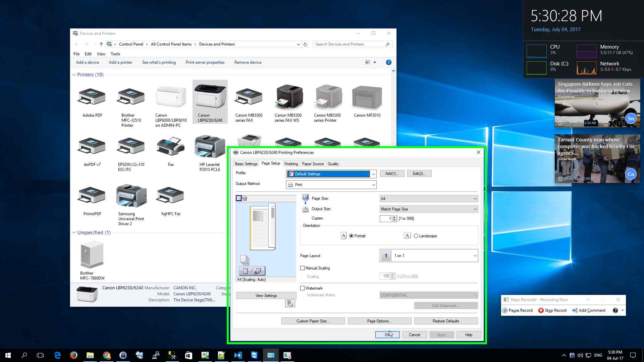This screenshot has width=644, height=362.
Task: Select Samsung Universal Print Driver 2 icon
Action: (131, 196)
